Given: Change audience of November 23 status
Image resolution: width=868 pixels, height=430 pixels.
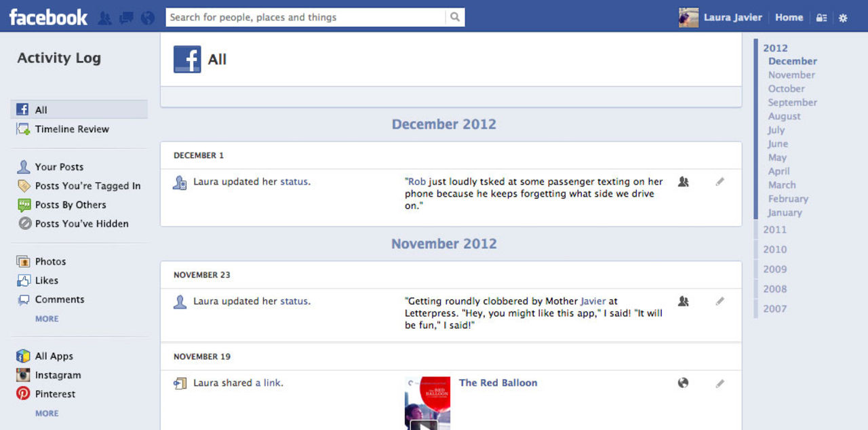Looking at the screenshot, I should pos(684,301).
